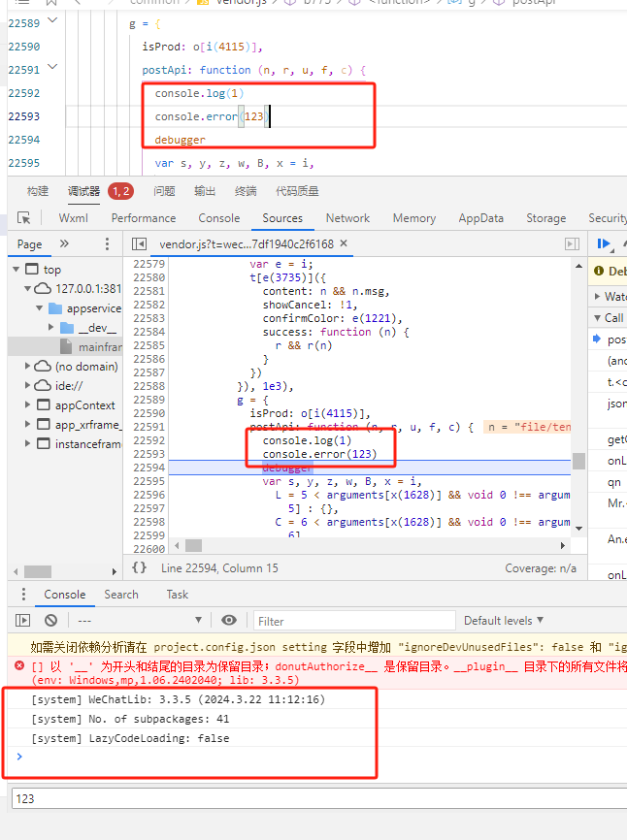
Task: Open the JavaScript context dropdown
Action: pos(140,621)
